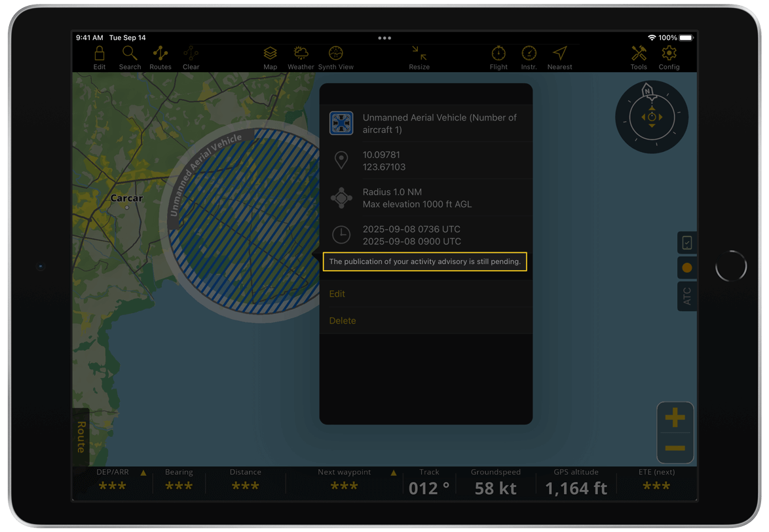This screenshot has height=532, width=769.
Task: Zoom out with the minus button
Action: pyautogui.click(x=675, y=448)
